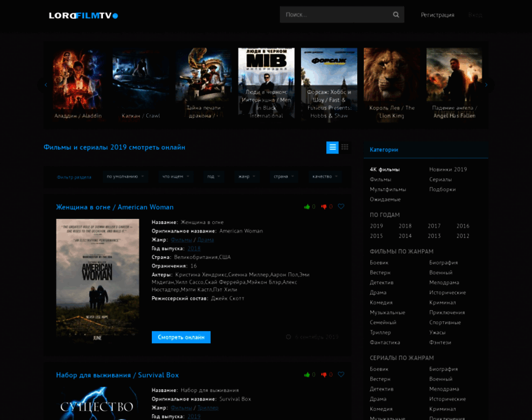The height and width of the screenshot is (420, 532).
Task: Open the Вход login link
Action: (x=475, y=15)
